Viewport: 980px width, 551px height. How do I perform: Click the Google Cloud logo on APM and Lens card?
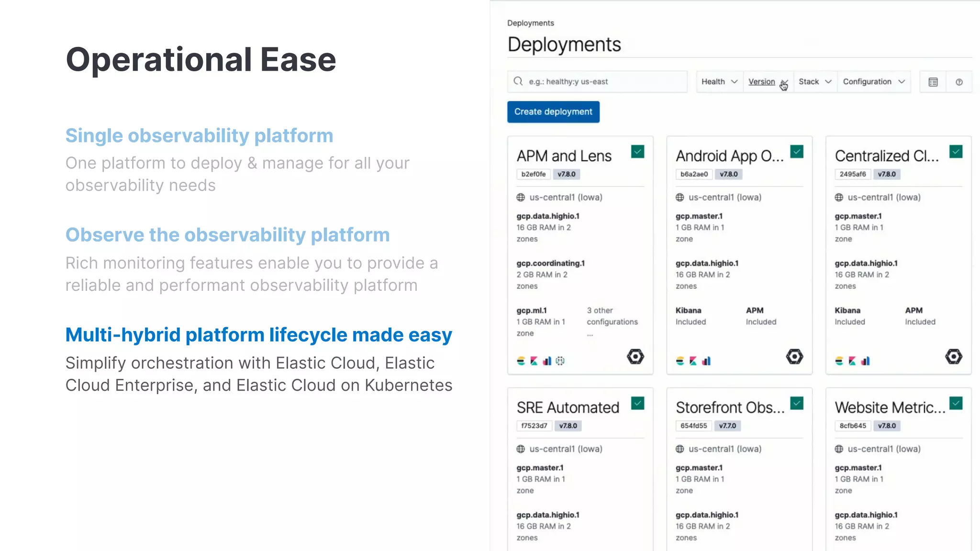(635, 356)
